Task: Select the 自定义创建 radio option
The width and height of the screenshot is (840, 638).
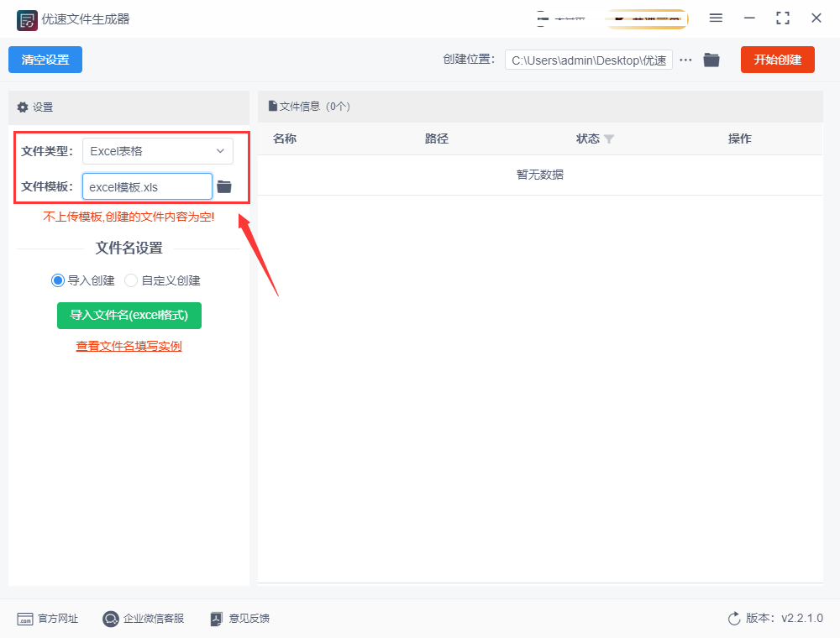Action: [x=131, y=280]
